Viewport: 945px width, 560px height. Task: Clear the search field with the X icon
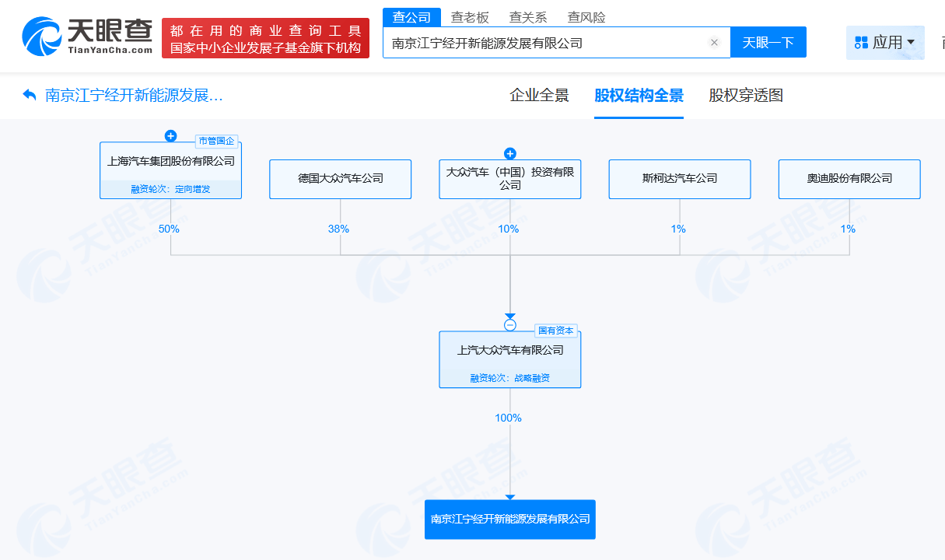[x=714, y=43]
